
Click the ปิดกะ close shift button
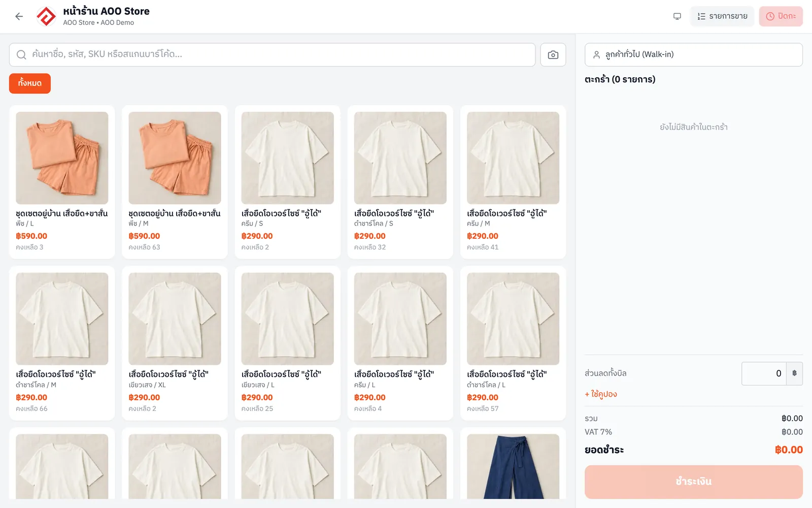point(781,16)
